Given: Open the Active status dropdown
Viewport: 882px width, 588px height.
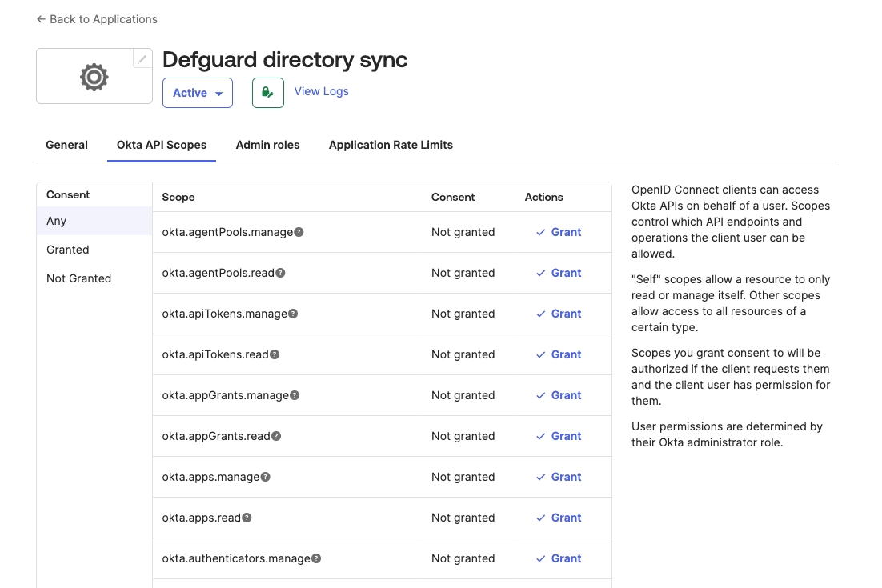Looking at the screenshot, I should point(198,93).
